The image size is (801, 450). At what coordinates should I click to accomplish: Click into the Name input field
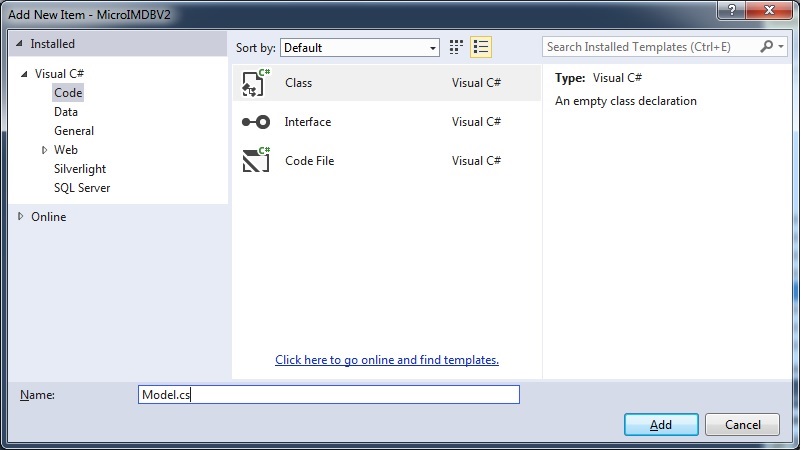tap(328, 394)
